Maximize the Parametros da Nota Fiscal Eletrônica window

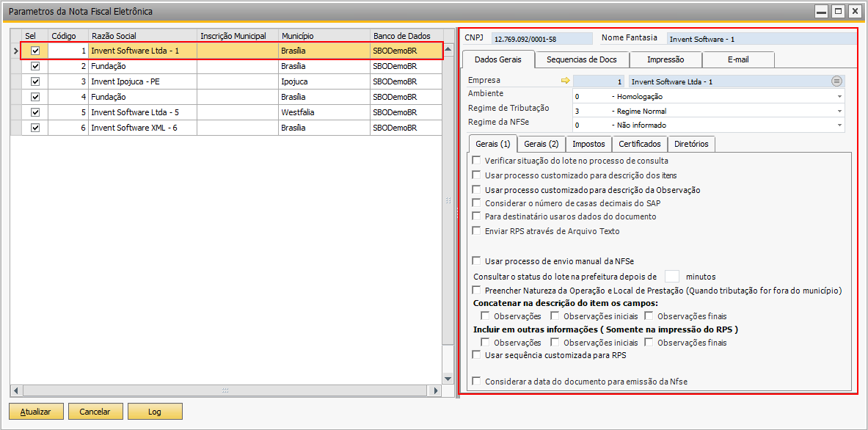point(839,11)
